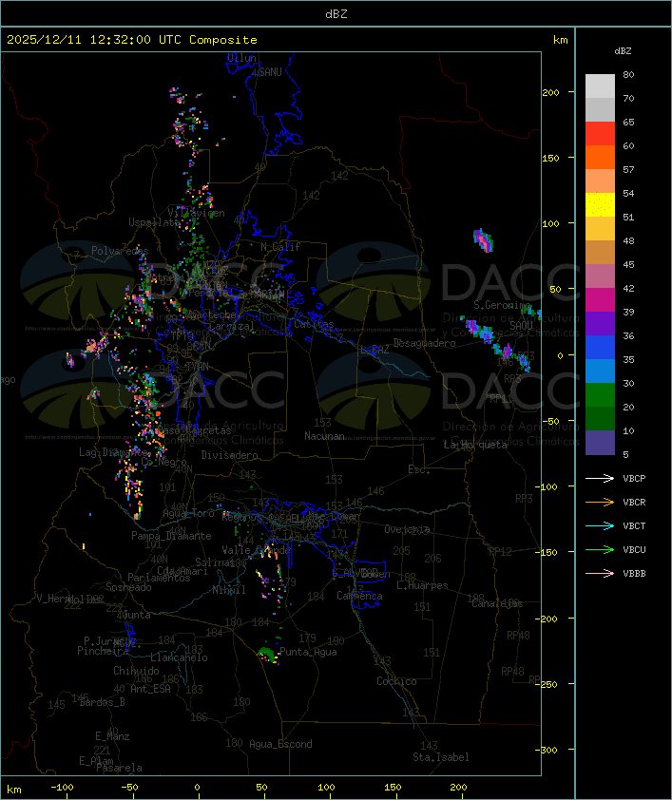Select the magenta 39–42 dBZ swatch

(600, 299)
